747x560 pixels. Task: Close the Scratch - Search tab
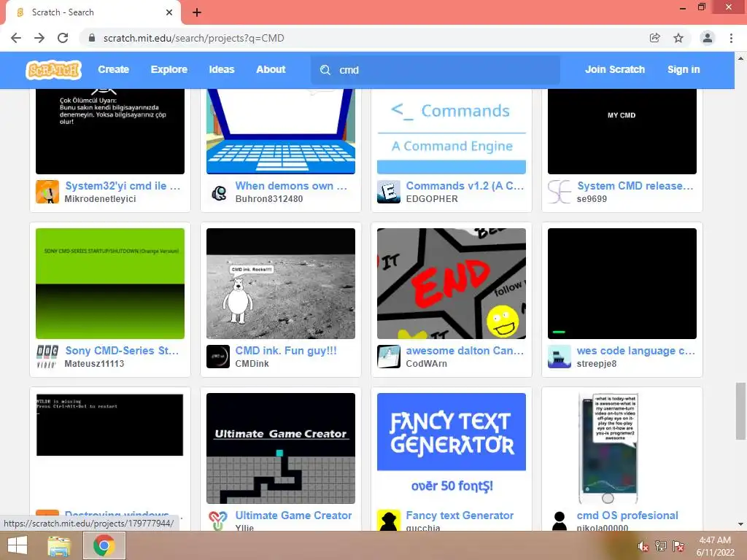point(169,12)
